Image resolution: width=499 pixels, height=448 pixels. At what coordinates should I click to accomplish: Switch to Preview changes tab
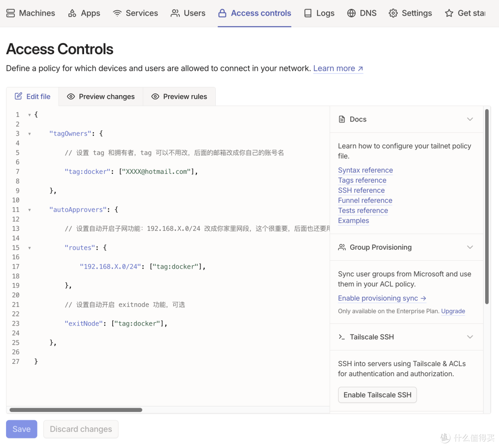click(101, 97)
